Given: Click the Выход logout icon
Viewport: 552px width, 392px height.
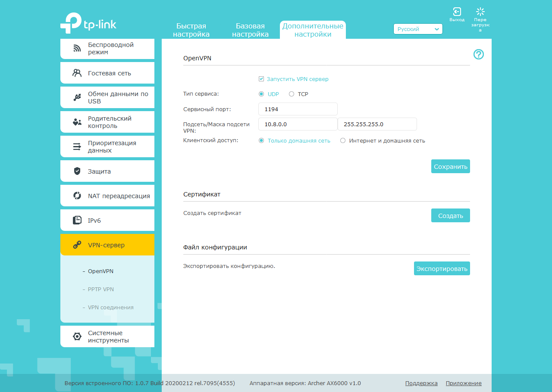Looking at the screenshot, I should point(457,12).
